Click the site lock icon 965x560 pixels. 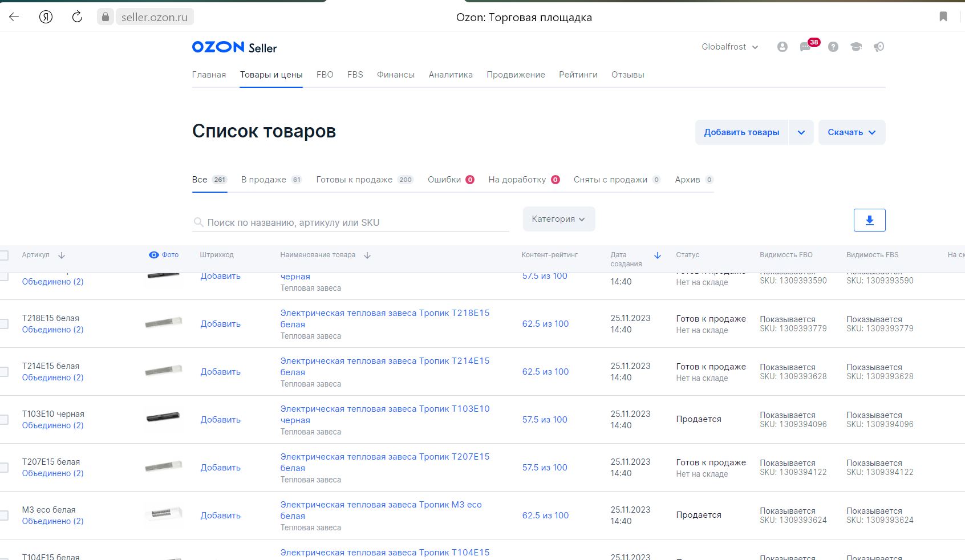[105, 17]
